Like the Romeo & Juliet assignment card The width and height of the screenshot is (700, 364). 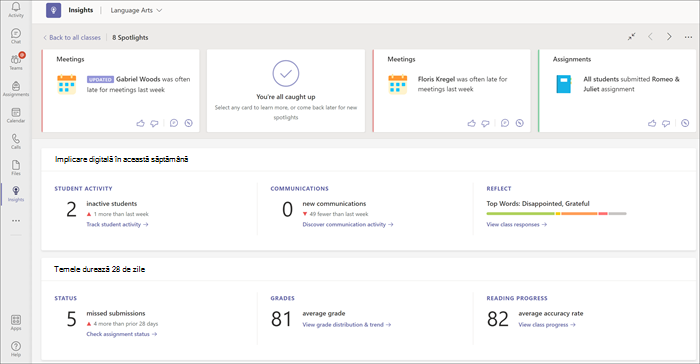652,123
